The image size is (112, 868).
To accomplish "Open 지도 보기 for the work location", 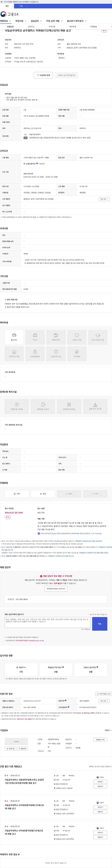I will [104, 199].
